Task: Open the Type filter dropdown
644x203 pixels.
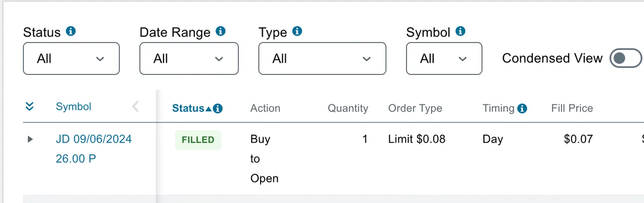Action: pyautogui.click(x=322, y=59)
